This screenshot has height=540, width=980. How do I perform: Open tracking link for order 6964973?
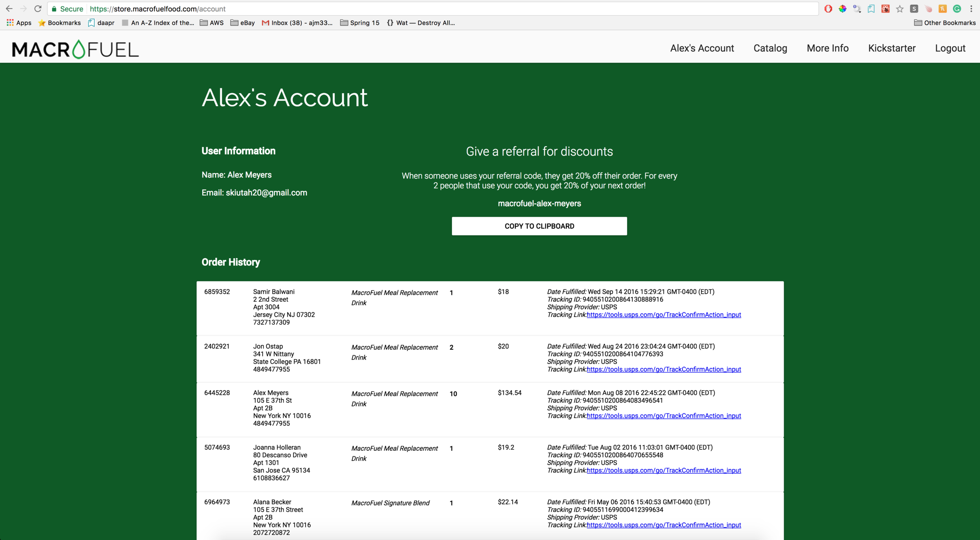coord(663,525)
